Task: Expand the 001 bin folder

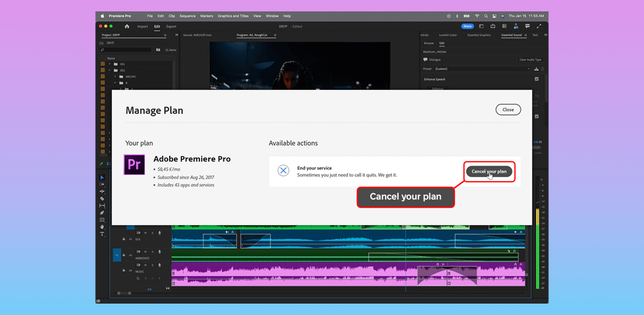Action: tap(109, 64)
